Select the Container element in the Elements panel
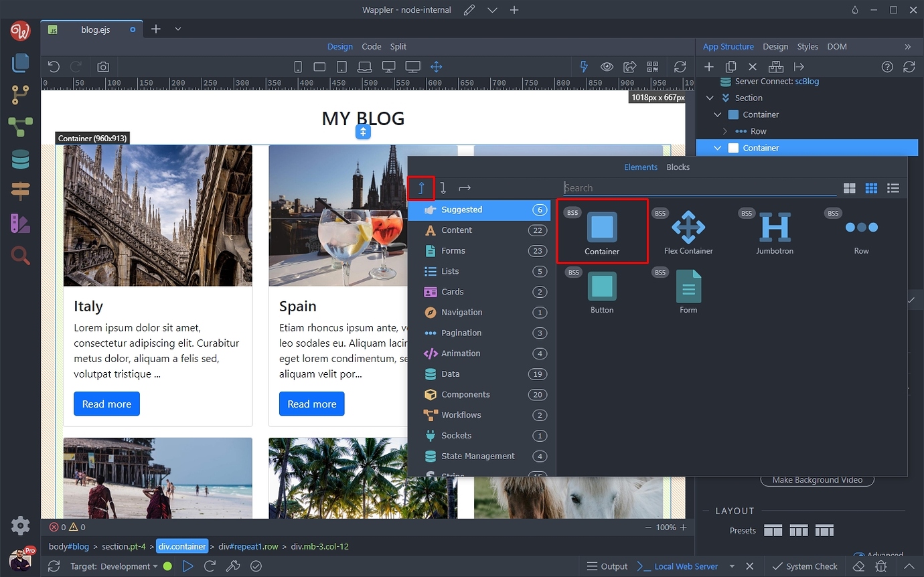The height and width of the screenshot is (577, 924). (601, 230)
